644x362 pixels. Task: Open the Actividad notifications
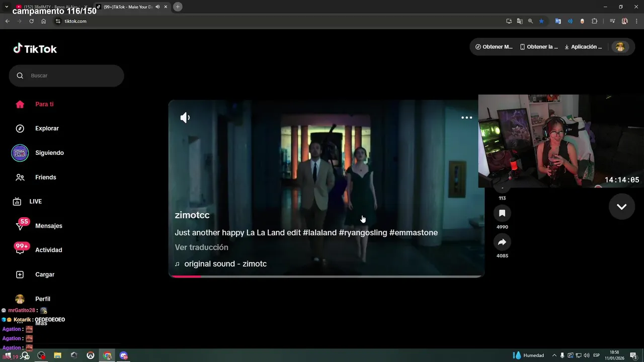(x=48, y=250)
